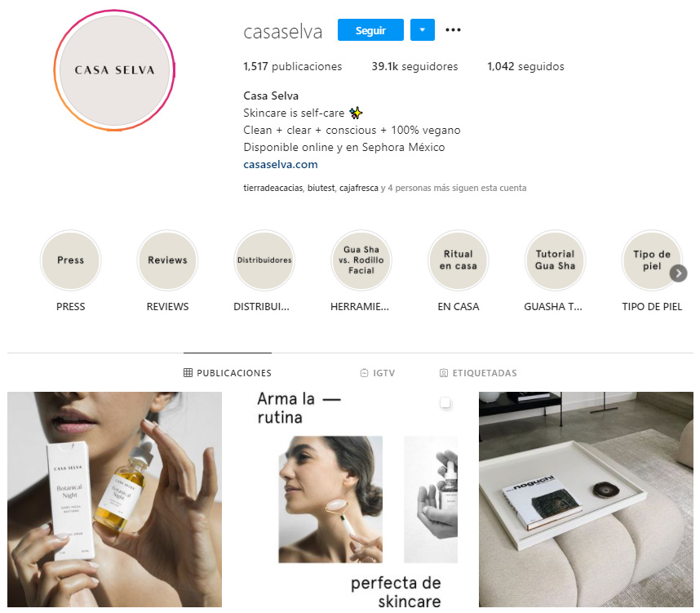700x613 pixels.
Task: View the 39.1k seguidores list
Action: [414, 67]
